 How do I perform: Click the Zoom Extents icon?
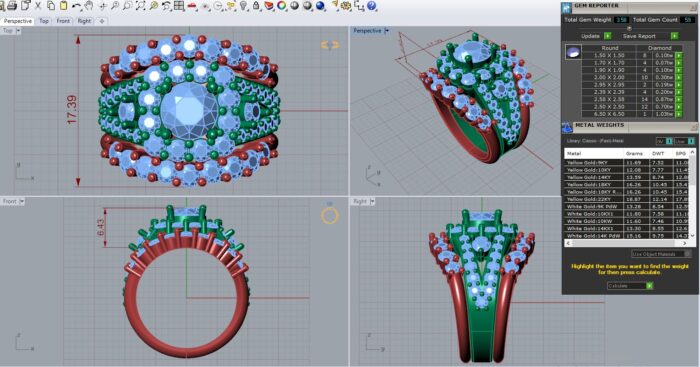pos(140,6)
